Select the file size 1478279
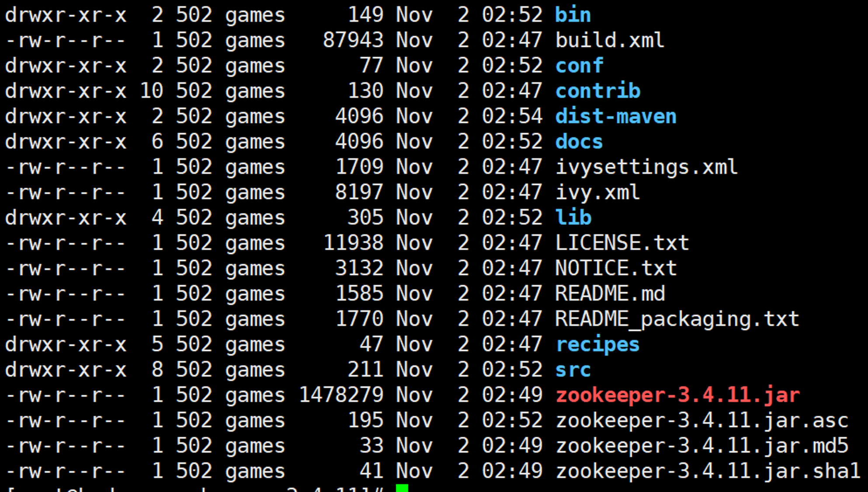The image size is (868, 492). pyautogui.click(x=341, y=395)
